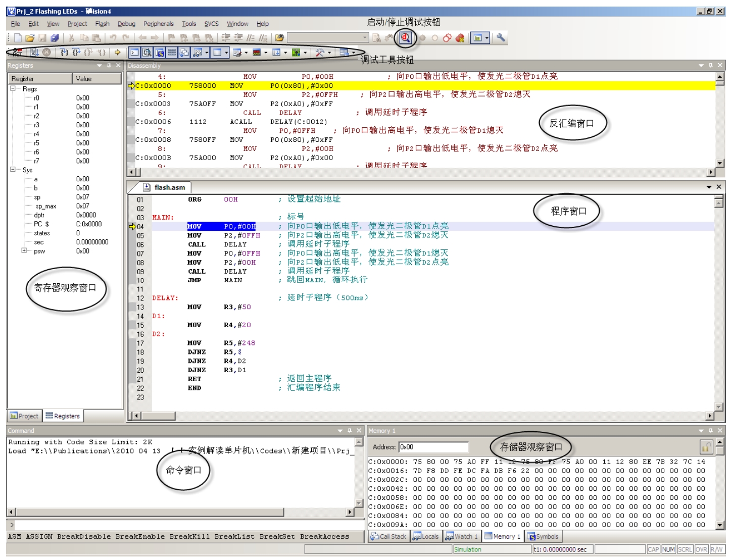The width and height of the screenshot is (730, 560).
Task: Click the Step Into icon
Action: click(x=64, y=52)
